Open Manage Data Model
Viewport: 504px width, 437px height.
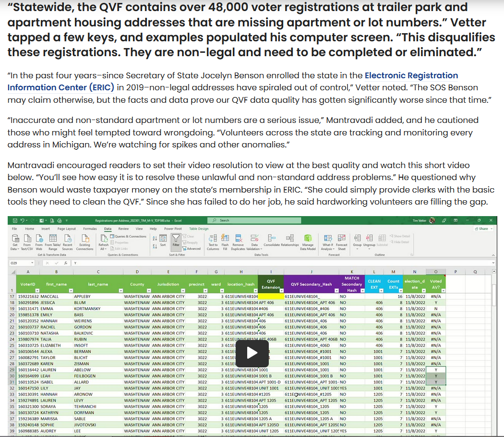tap(308, 242)
